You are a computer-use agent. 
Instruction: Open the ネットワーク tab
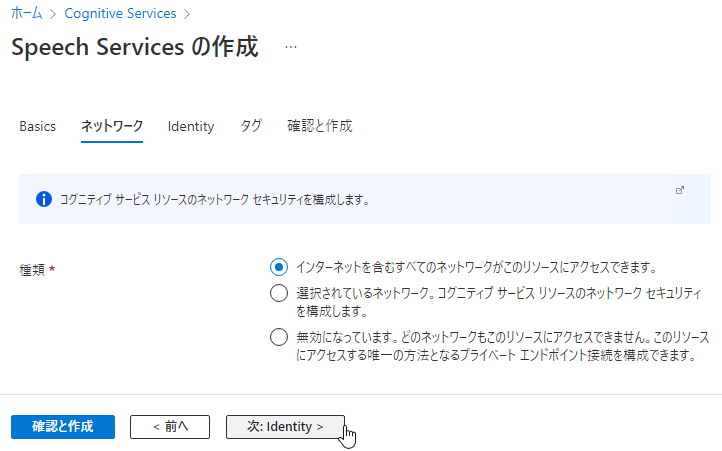pos(112,126)
